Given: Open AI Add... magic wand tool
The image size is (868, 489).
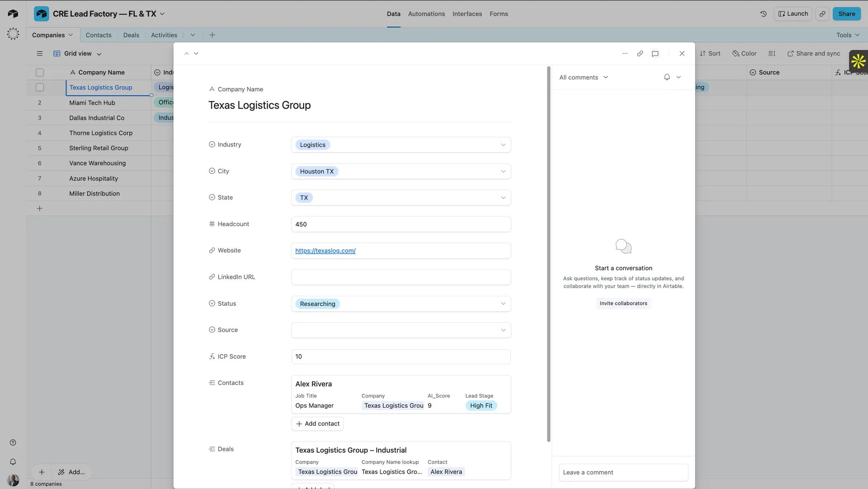Looking at the screenshot, I should tap(71, 472).
